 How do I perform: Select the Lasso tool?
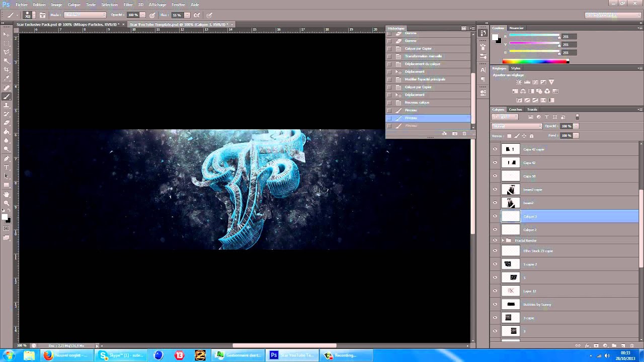[7, 52]
